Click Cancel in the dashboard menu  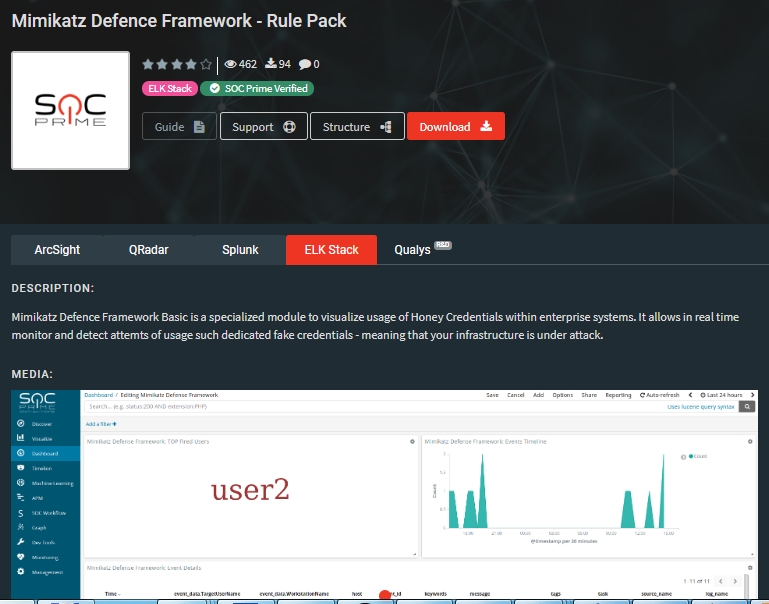[515, 395]
